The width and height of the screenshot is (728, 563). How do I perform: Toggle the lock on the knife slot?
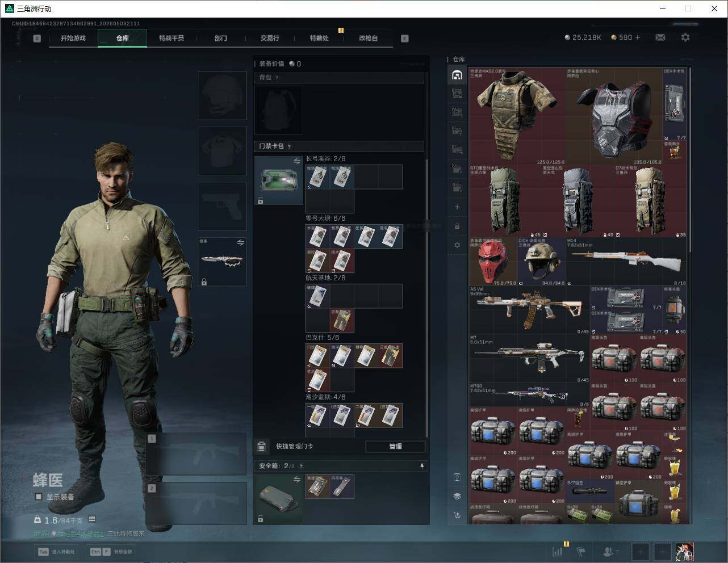[x=204, y=281]
